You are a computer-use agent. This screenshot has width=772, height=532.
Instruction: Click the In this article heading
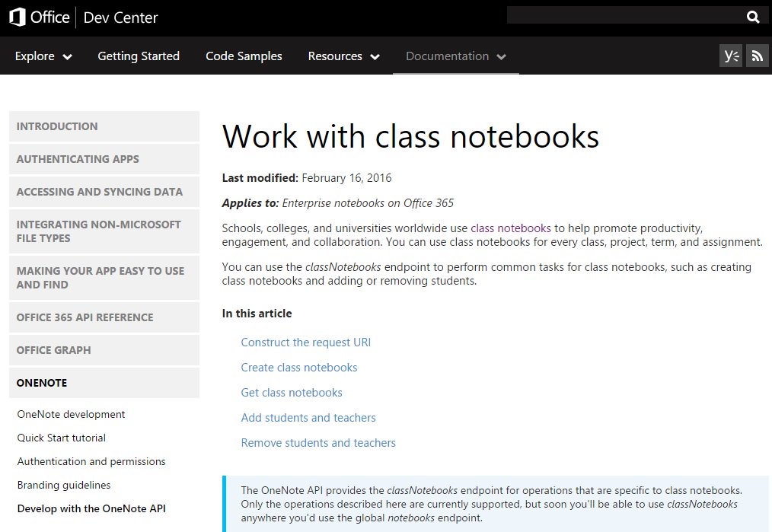click(257, 314)
